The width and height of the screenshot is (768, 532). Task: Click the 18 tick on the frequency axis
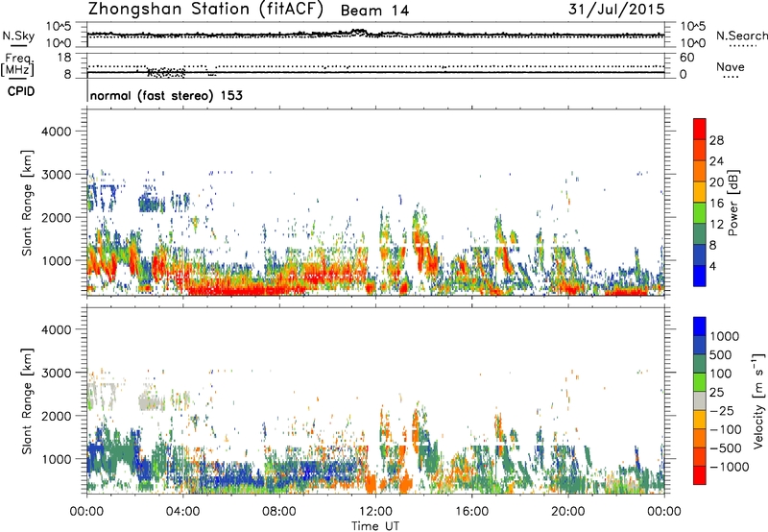tap(64, 58)
